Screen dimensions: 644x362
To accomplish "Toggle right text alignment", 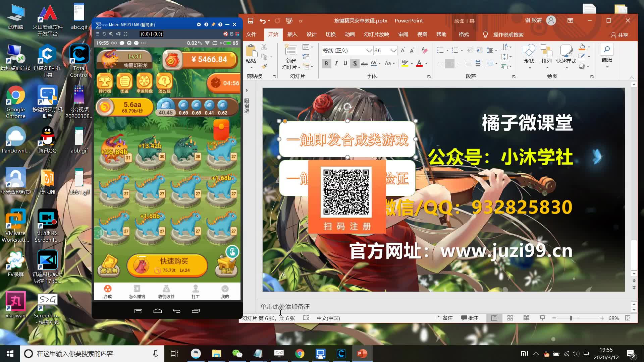I will pos(459,63).
